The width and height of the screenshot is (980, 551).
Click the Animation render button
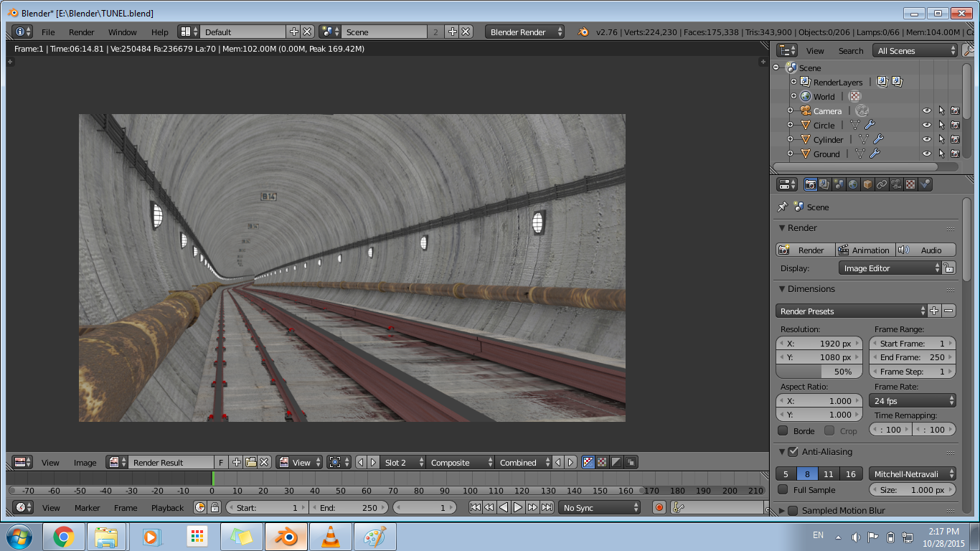pyautogui.click(x=865, y=250)
